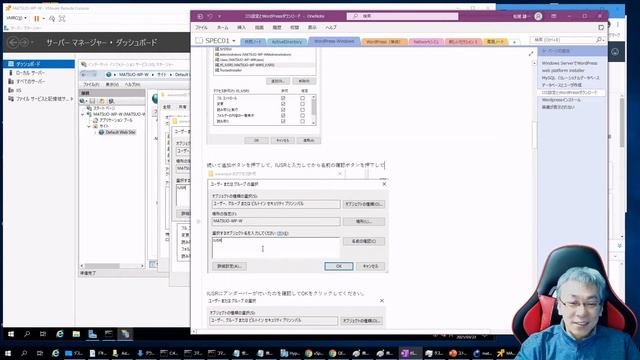
Task: Open the OneNote account avatar
Action: [x=538, y=16]
